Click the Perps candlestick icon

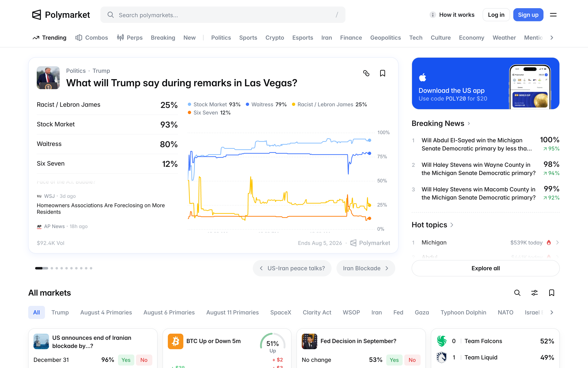pos(120,38)
